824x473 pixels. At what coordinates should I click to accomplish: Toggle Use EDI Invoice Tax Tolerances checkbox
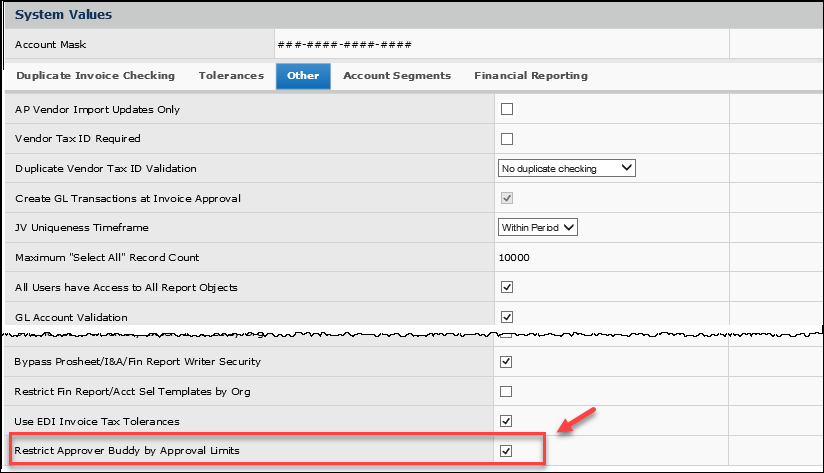click(506, 421)
